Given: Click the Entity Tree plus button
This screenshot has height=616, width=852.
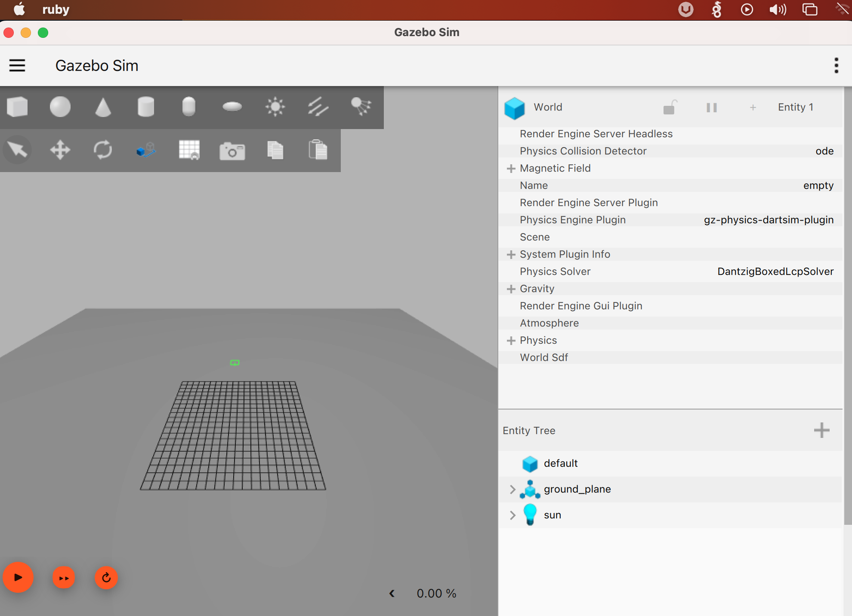Looking at the screenshot, I should (821, 430).
